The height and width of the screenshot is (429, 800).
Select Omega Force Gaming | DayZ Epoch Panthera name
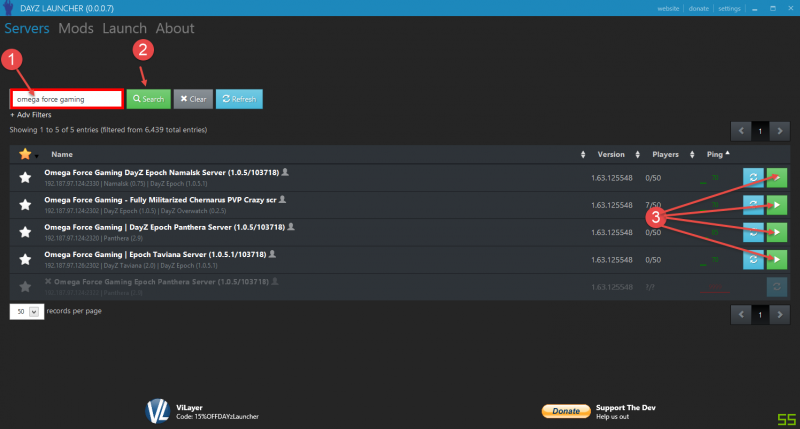point(164,227)
